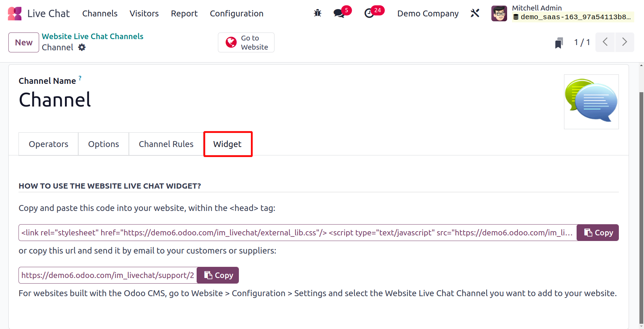Viewport: 644px width, 329px height.
Task: Copy the livechat support URL
Action: [x=218, y=275]
